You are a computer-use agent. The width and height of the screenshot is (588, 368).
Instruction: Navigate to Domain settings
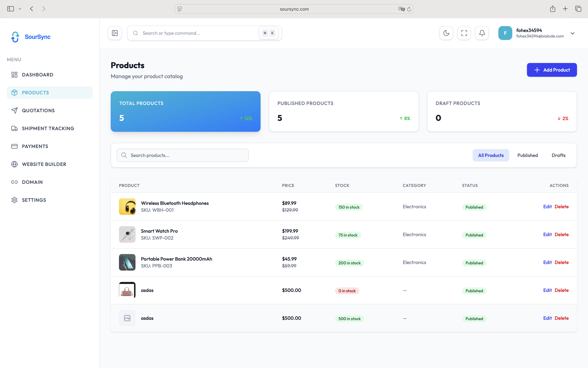tap(32, 182)
